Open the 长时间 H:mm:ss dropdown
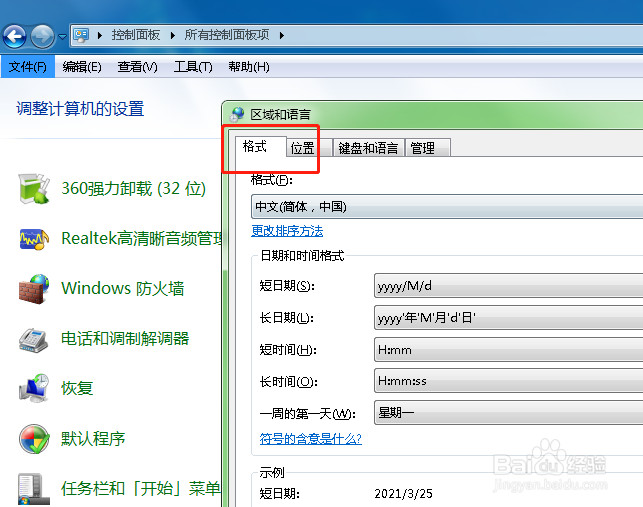643x507 pixels. [508, 381]
